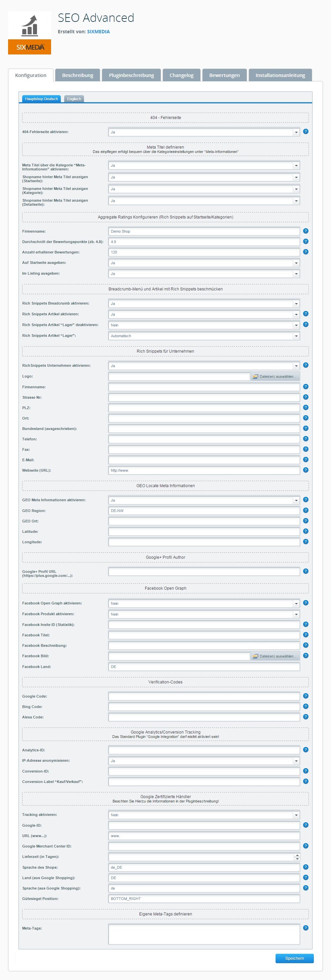Open the SIXMEDIA author link
Viewport: 331px width, 980px height.
click(x=98, y=32)
